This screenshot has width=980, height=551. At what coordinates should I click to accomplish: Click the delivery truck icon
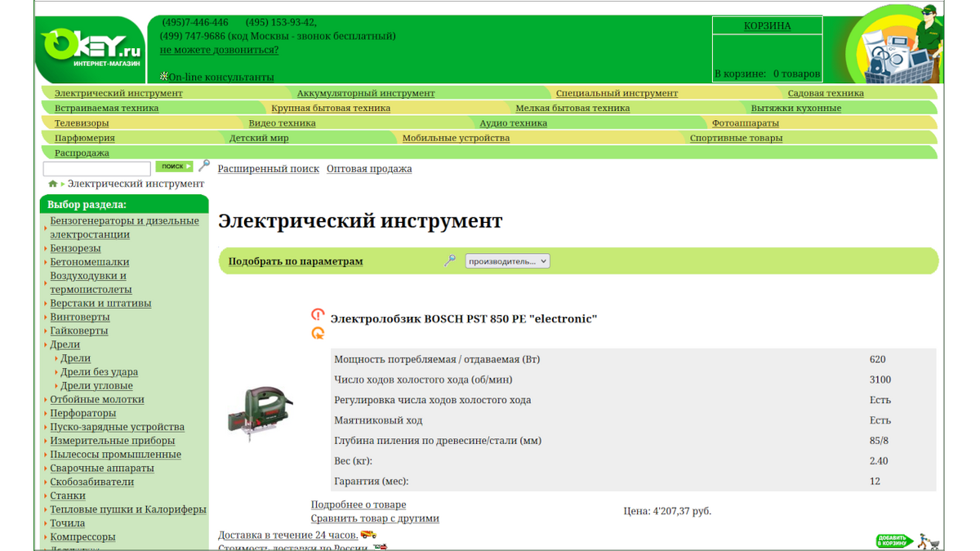tap(368, 535)
